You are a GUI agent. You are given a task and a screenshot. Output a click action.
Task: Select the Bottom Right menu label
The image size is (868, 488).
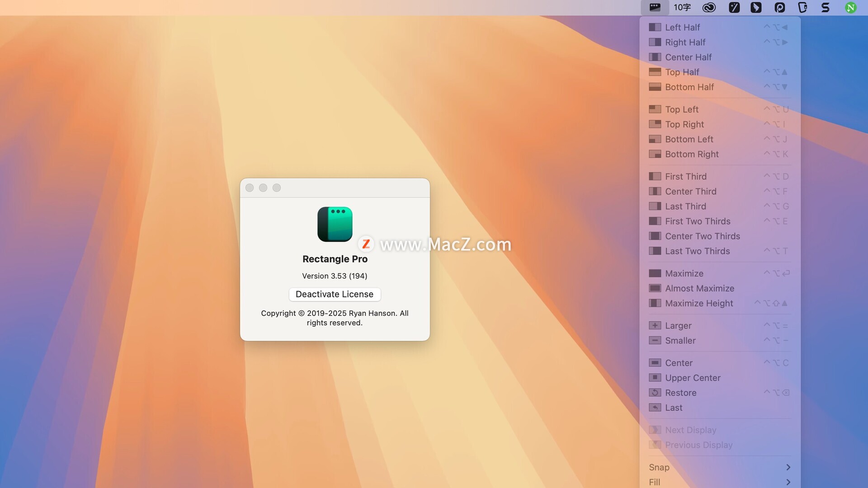tap(692, 154)
